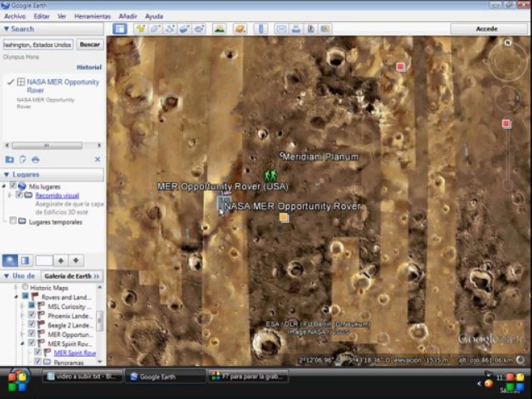Viewport: 532px width, 399px height.
Task: Select the add path tool
Action: click(170, 29)
